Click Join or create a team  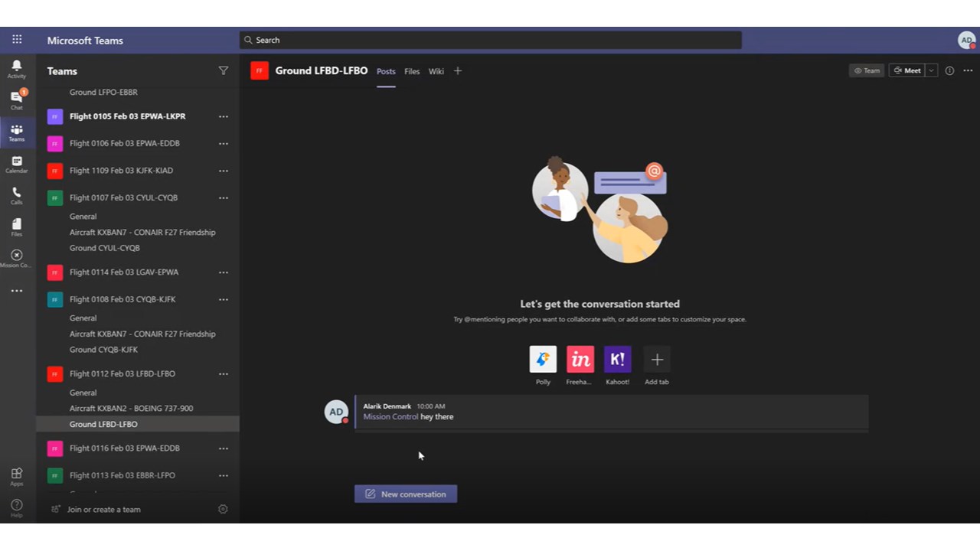(x=96, y=509)
